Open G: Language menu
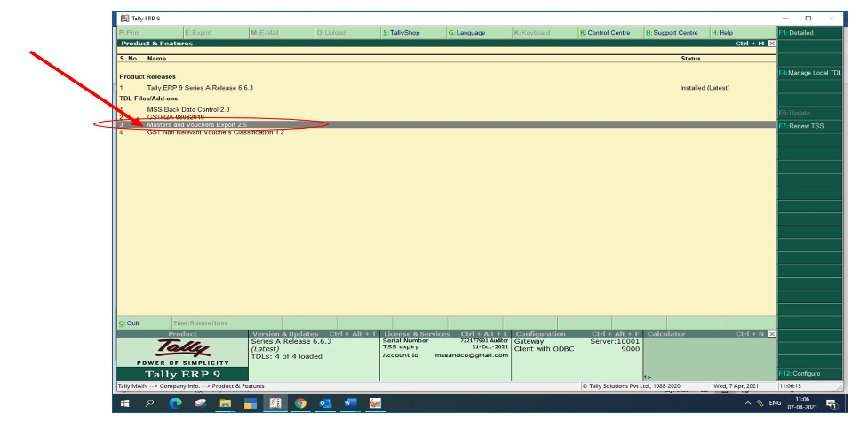This screenshot has width=868, height=429. (x=480, y=33)
